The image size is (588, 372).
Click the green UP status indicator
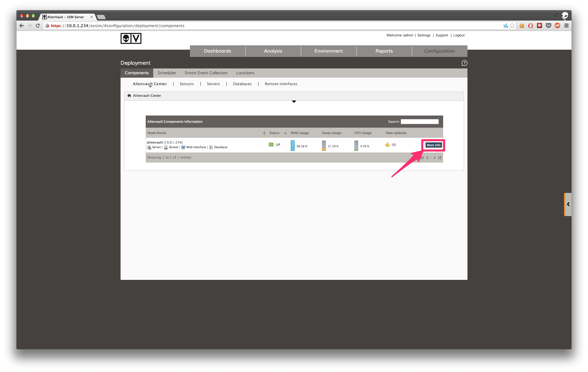click(271, 145)
